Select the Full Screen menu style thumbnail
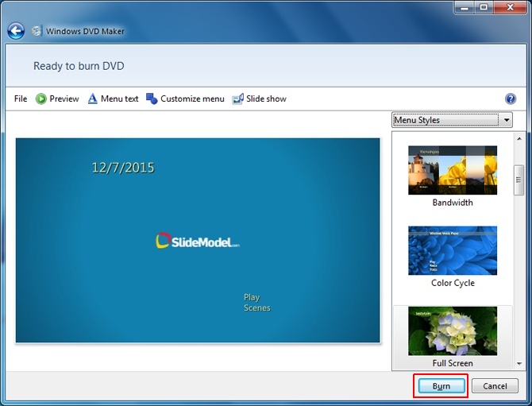 point(453,331)
